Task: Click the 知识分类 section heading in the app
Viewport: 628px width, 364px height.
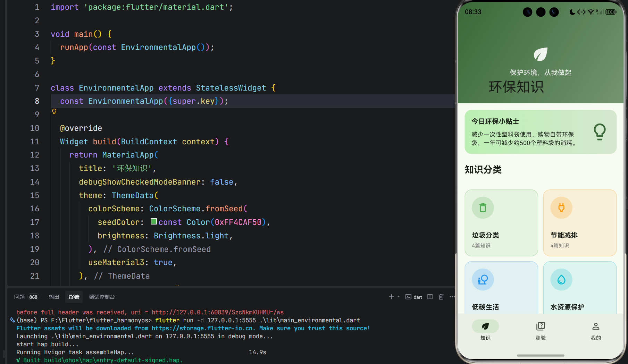Action: 483,169
